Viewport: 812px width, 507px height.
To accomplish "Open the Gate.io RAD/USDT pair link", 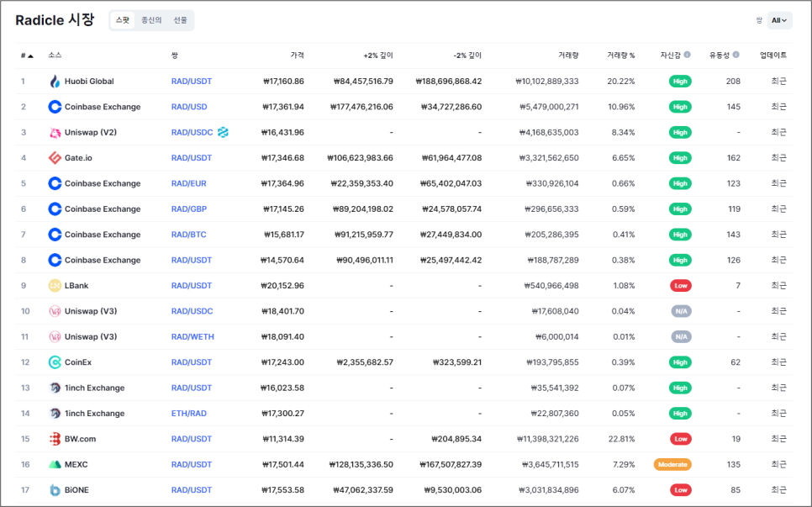I will coord(192,158).
